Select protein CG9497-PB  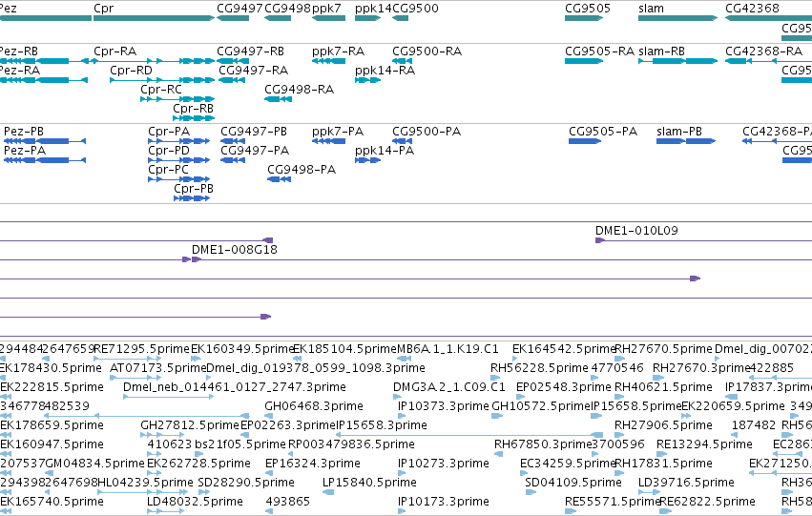coord(233,141)
